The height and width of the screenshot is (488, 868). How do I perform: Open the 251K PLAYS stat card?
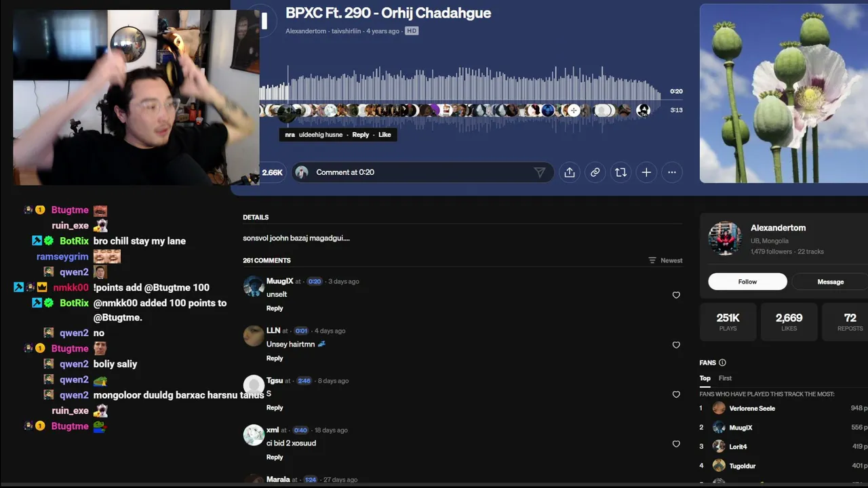pyautogui.click(x=728, y=321)
